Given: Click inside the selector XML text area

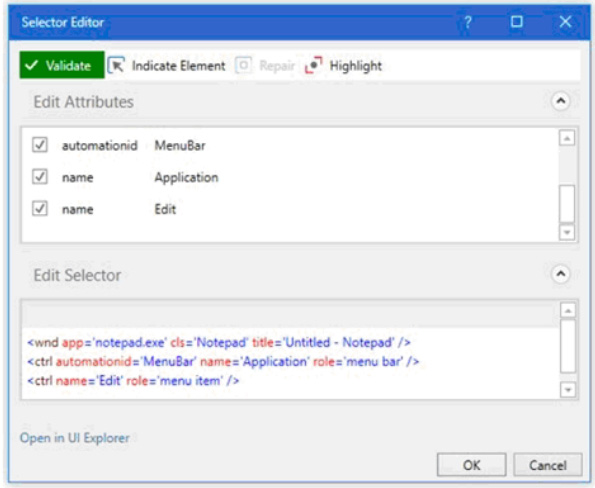Looking at the screenshot, I should pos(290,362).
